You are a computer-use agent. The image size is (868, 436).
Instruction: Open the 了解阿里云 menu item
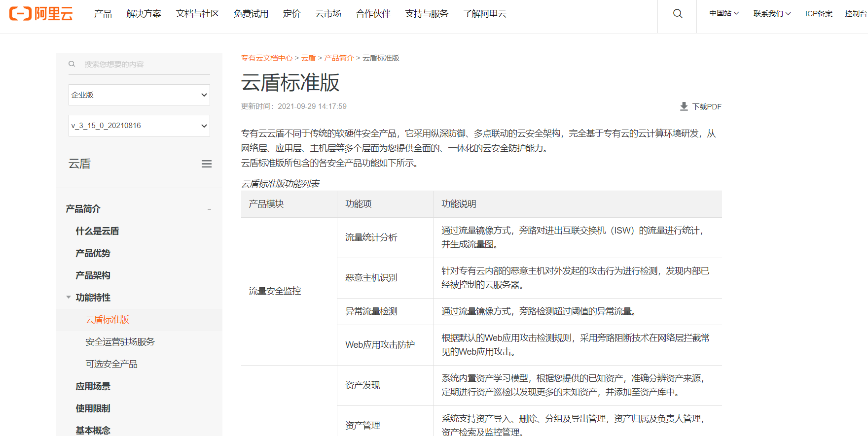485,14
